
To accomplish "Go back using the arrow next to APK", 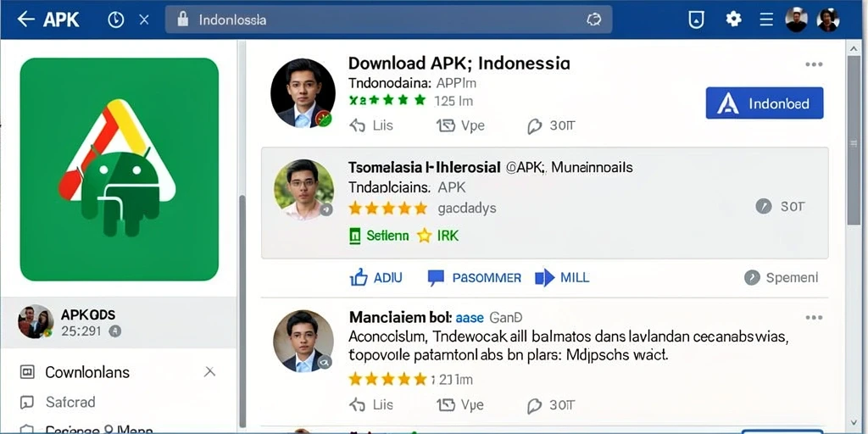I will [25, 19].
